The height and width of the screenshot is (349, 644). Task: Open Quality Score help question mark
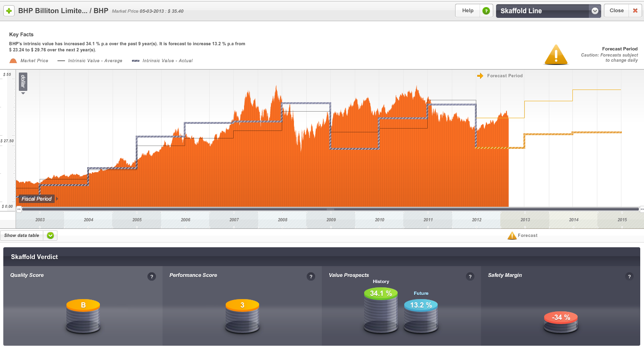(152, 276)
